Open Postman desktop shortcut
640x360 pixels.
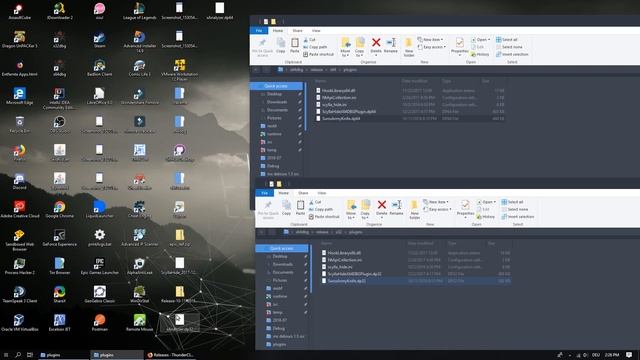point(99,323)
